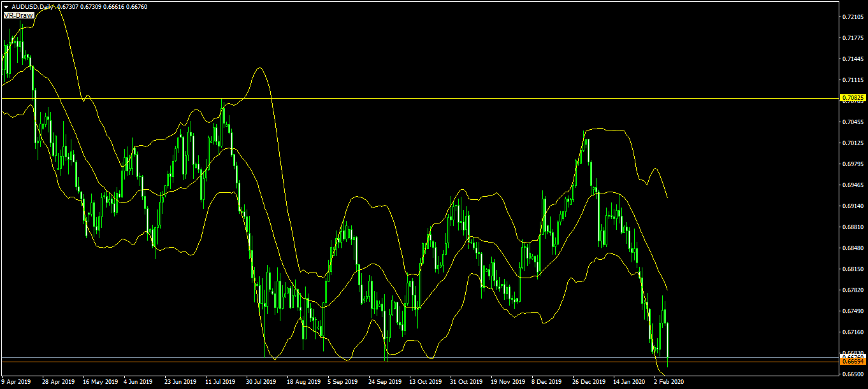Click the 0.67490 price scale value
The width and height of the screenshot is (868, 389).
[x=853, y=311]
